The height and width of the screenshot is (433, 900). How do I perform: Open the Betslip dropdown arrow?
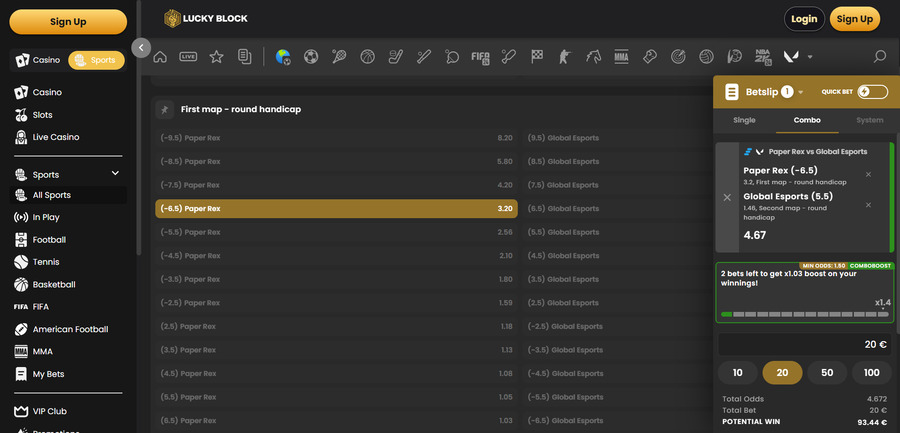pyautogui.click(x=801, y=92)
